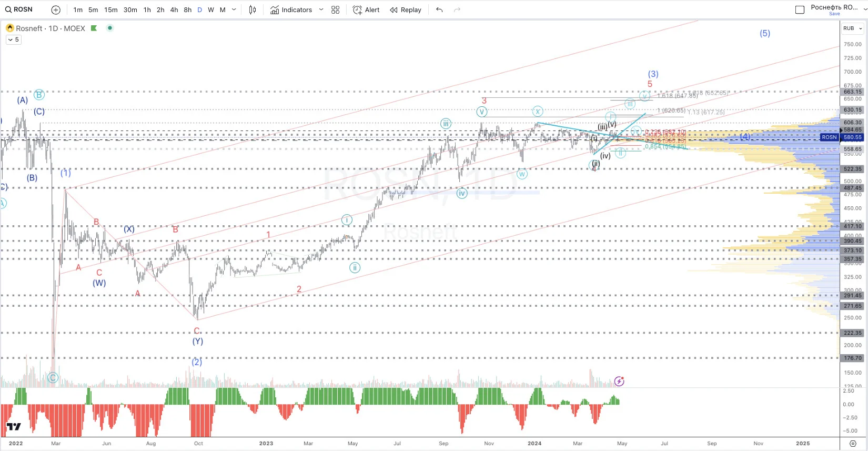Collapse the indicator legend showing 5
868x451 pixels.
coord(14,39)
